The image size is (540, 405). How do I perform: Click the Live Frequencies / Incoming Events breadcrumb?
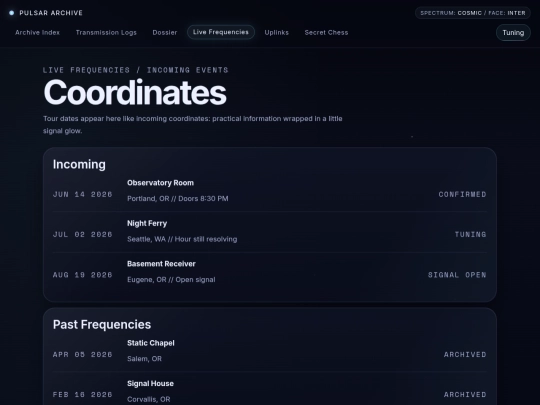(x=136, y=70)
